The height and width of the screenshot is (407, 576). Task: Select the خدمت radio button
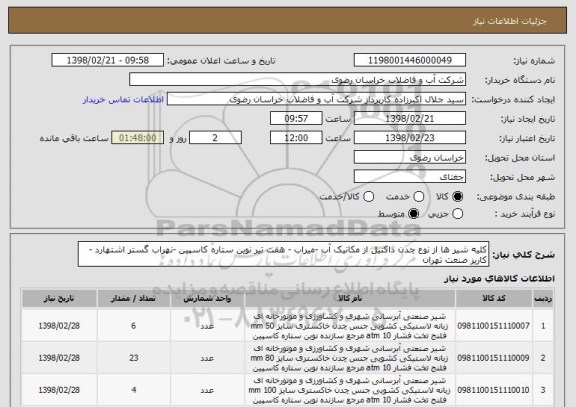[418, 197]
